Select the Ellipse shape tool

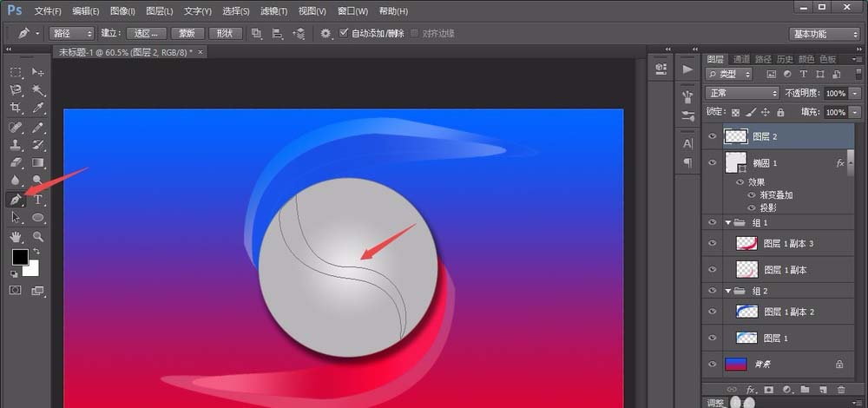(38, 218)
